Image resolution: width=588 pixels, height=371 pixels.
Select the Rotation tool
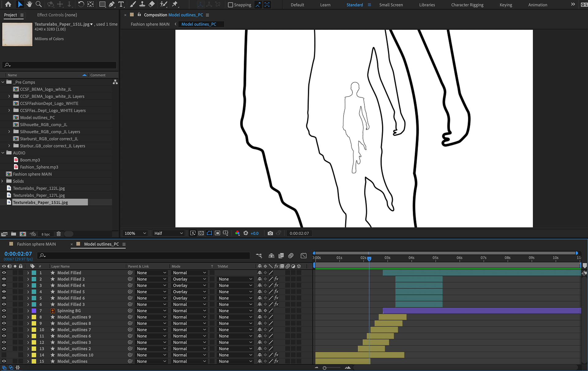(x=81, y=4)
